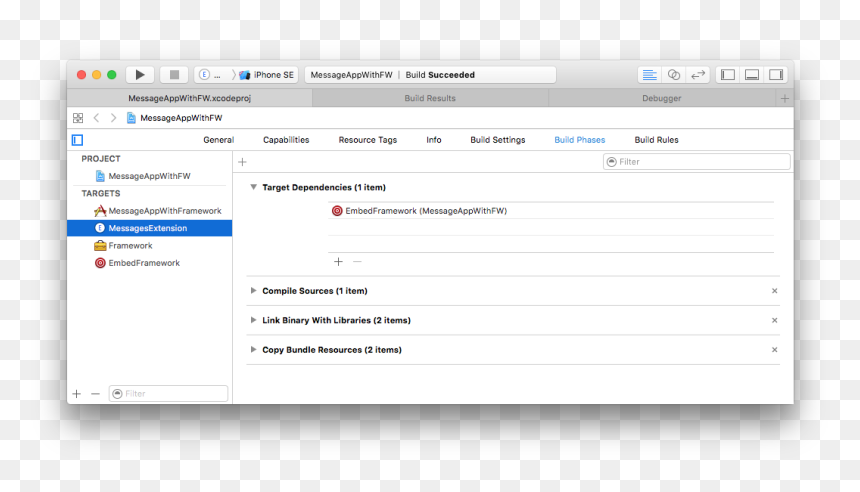Toggle the project and targets list sidebar
Image resolution: width=860 pixels, height=492 pixels.
pyautogui.click(x=77, y=140)
